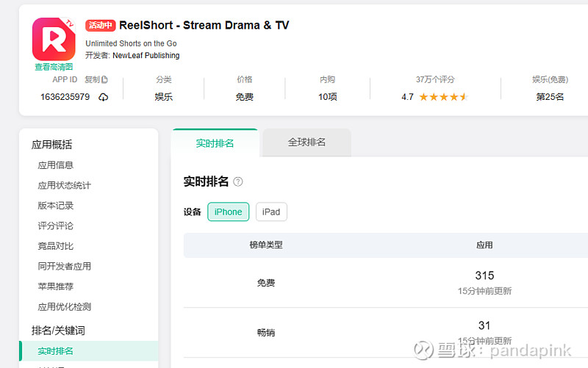Open 查看高清图 link under app icon
Image resolution: width=588 pixels, height=368 pixels.
tap(54, 67)
